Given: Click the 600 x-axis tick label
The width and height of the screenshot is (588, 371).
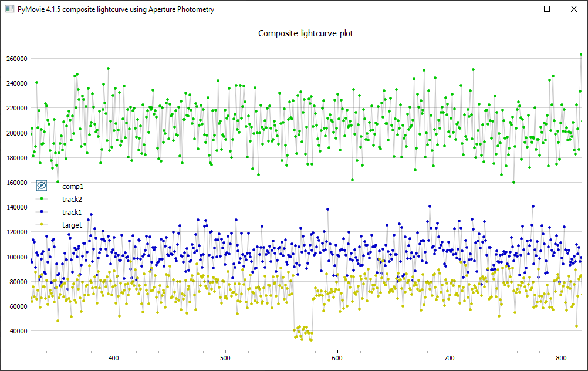Looking at the screenshot, I should point(337,358).
